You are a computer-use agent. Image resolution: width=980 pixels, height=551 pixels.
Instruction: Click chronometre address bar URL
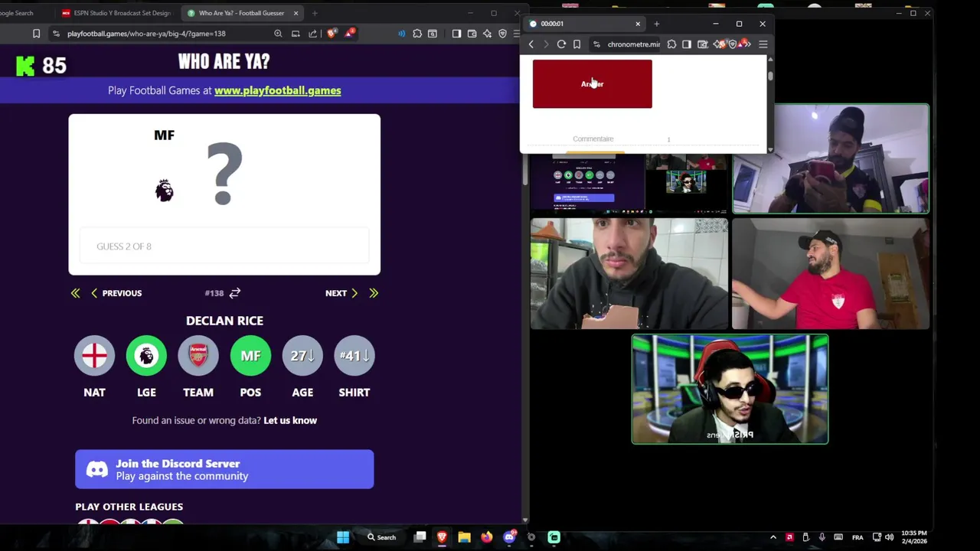[x=633, y=44]
